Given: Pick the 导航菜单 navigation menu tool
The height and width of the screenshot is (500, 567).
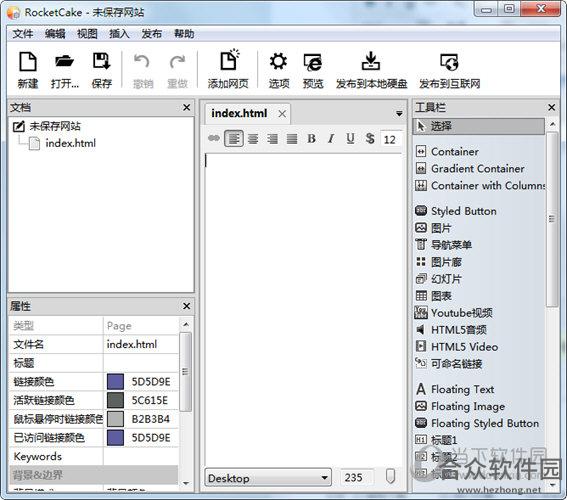Looking at the screenshot, I should point(444,245).
